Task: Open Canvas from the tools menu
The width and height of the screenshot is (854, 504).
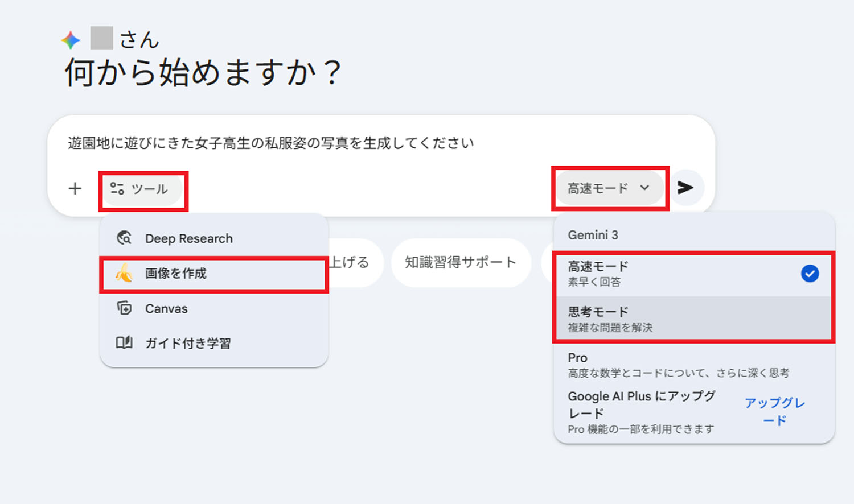Action: click(165, 308)
